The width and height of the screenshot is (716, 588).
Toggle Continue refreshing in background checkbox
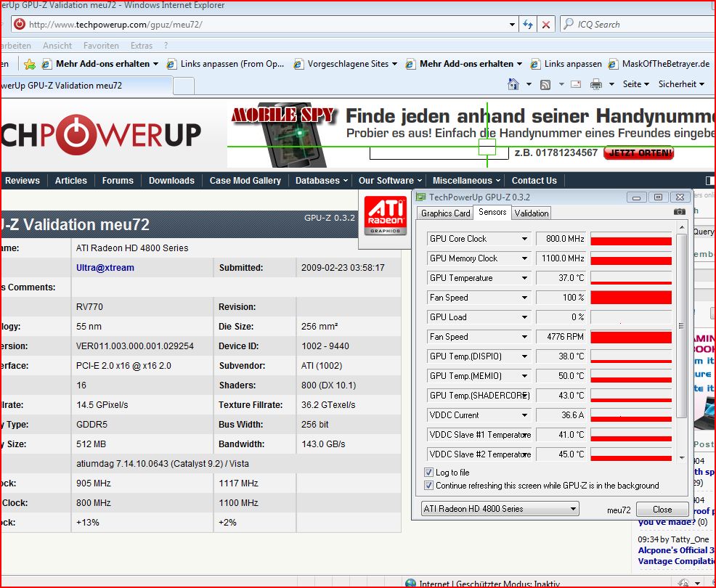coord(428,486)
